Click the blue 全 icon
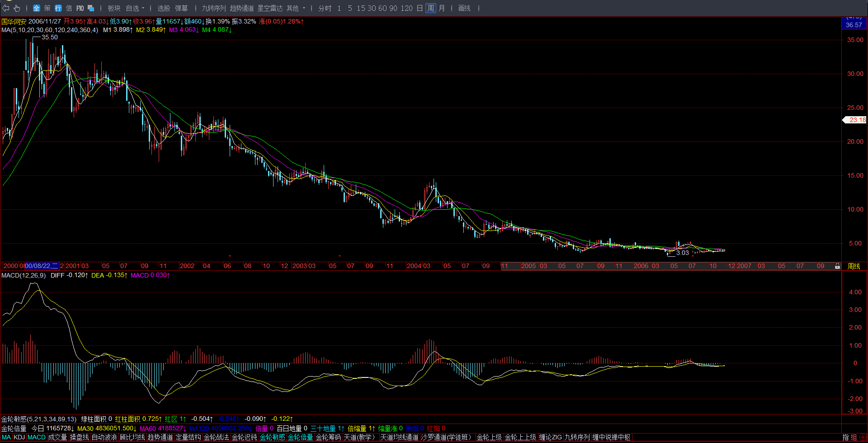The width and height of the screenshot is (868, 443). pos(37,8)
